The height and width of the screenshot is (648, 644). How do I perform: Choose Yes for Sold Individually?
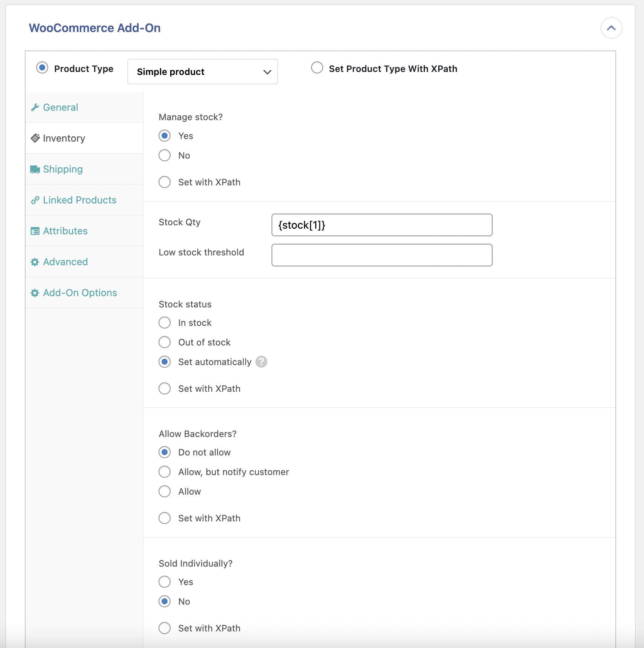coord(165,582)
